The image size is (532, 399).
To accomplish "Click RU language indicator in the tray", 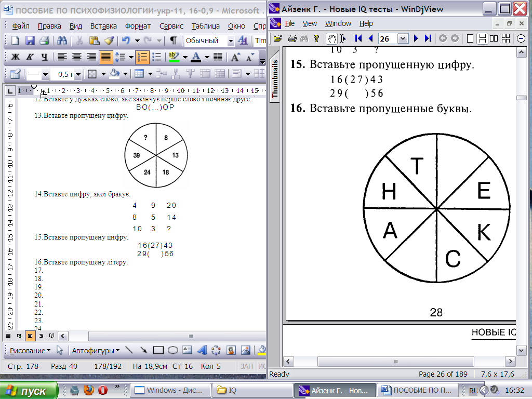I will point(473,391).
